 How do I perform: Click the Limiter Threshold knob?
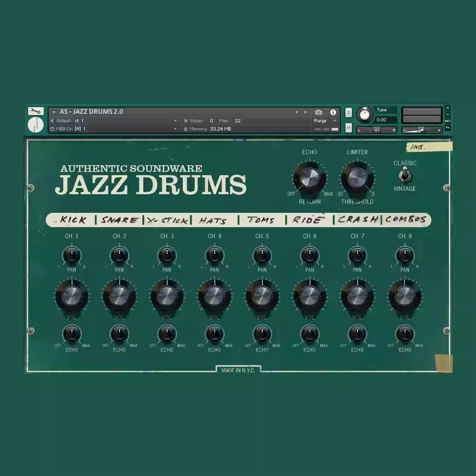357,178
